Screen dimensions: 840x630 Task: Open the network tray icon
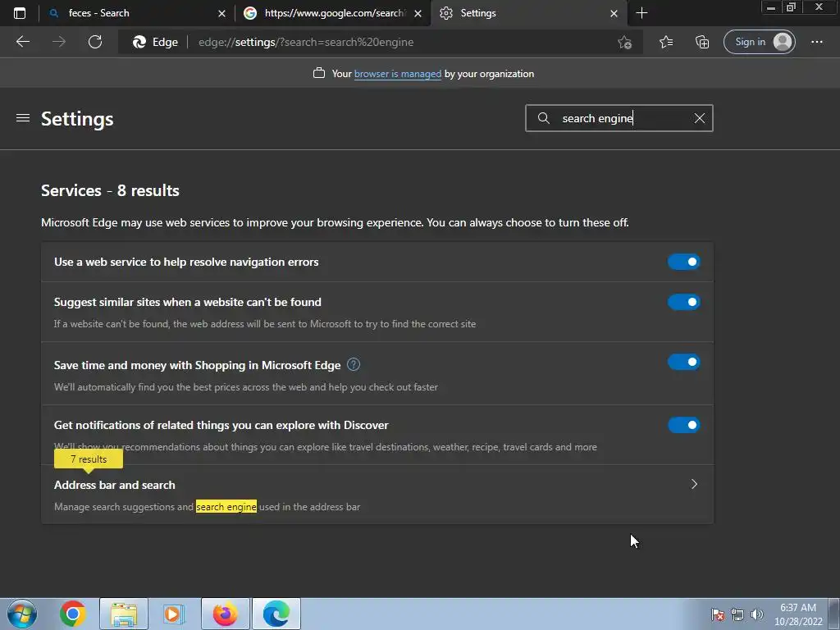tap(737, 614)
